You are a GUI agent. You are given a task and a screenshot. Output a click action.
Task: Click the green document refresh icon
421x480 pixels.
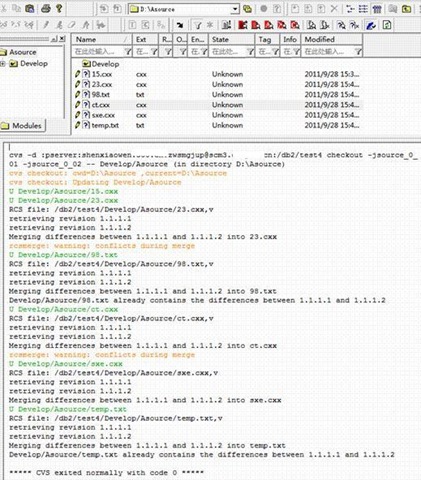coord(387,25)
